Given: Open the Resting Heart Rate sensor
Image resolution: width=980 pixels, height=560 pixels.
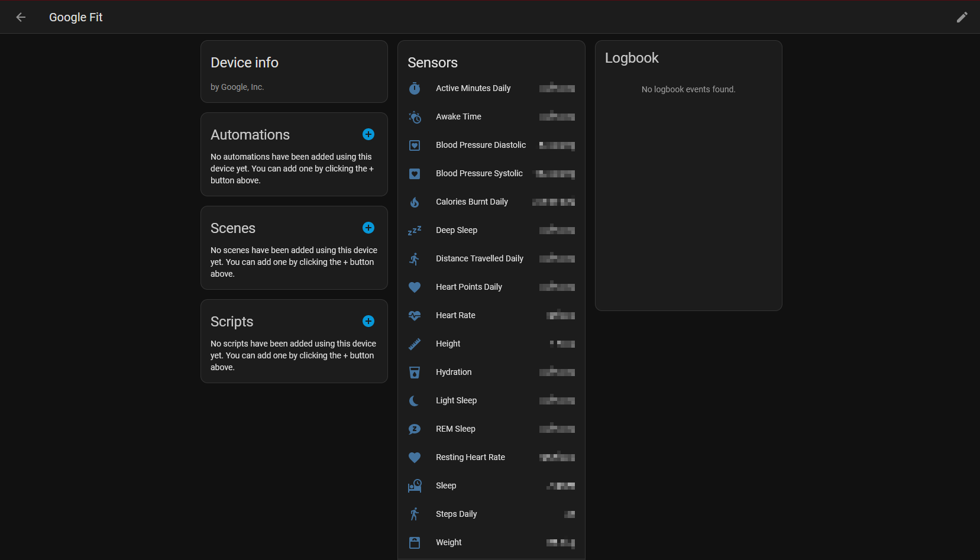Looking at the screenshot, I should coord(491,457).
